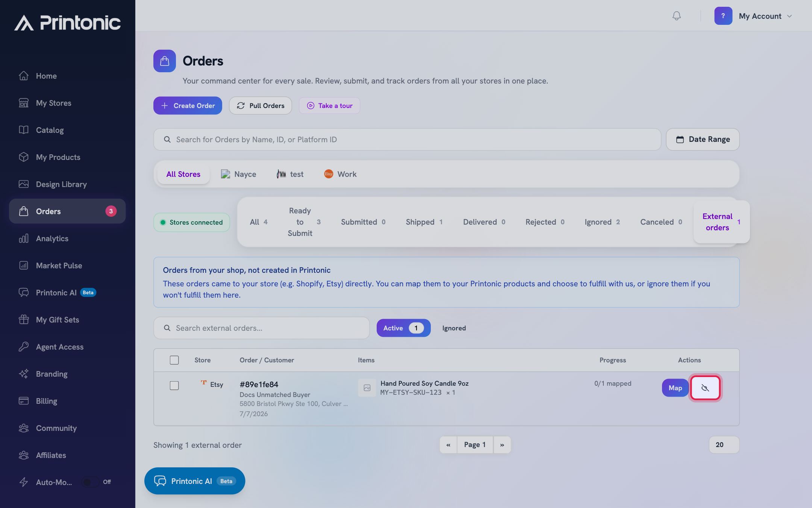This screenshot has height=508, width=812.
Task: Check the checkbox for order #89e1fe84
Action: (174, 385)
